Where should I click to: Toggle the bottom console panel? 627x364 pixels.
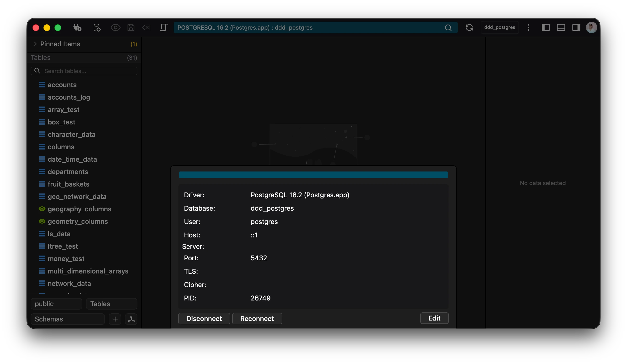pyautogui.click(x=561, y=28)
